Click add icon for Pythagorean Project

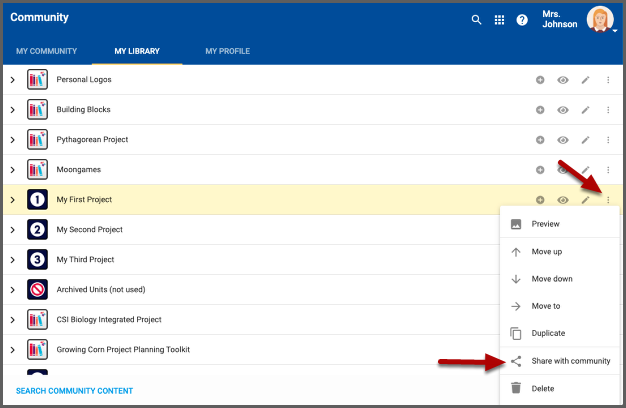(540, 140)
